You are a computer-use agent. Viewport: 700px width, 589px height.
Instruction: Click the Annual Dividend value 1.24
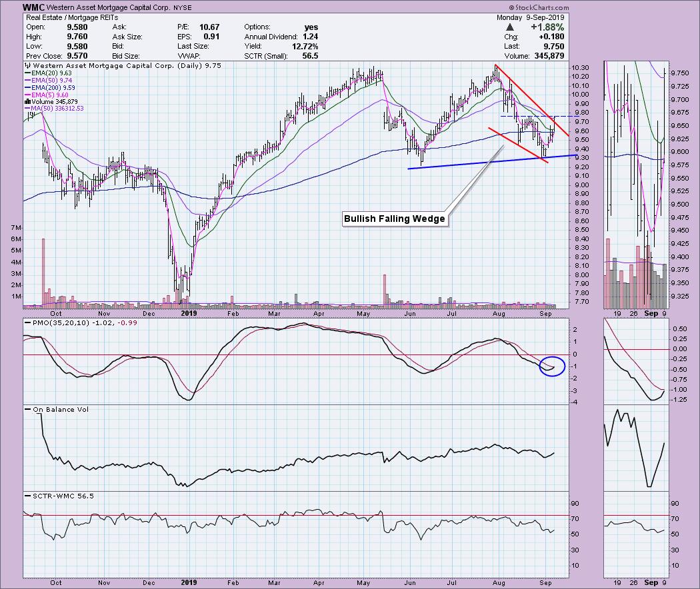pyautogui.click(x=310, y=37)
